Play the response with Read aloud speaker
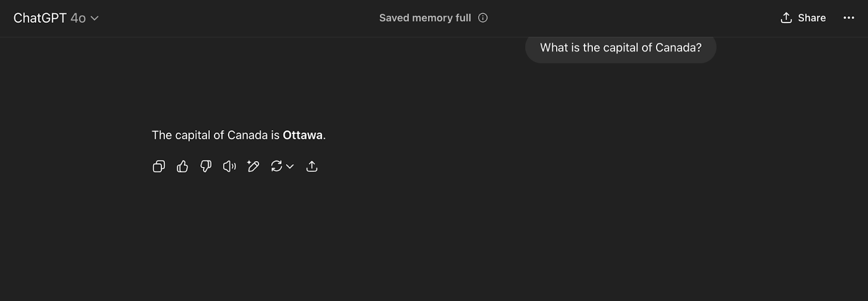868x301 pixels. point(229,166)
